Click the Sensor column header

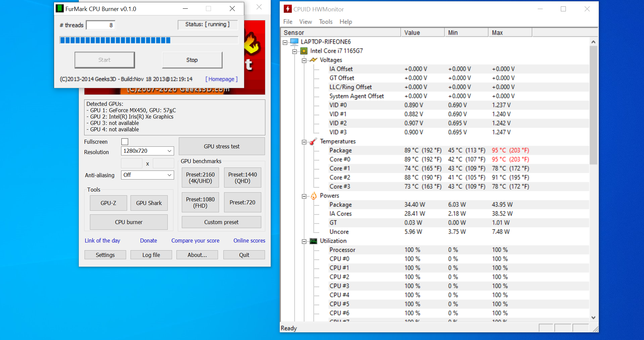point(340,32)
